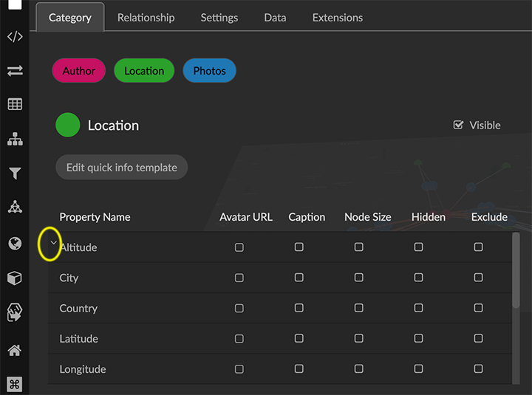Go to the home icon in sidebar

click(x=14, y=350)
